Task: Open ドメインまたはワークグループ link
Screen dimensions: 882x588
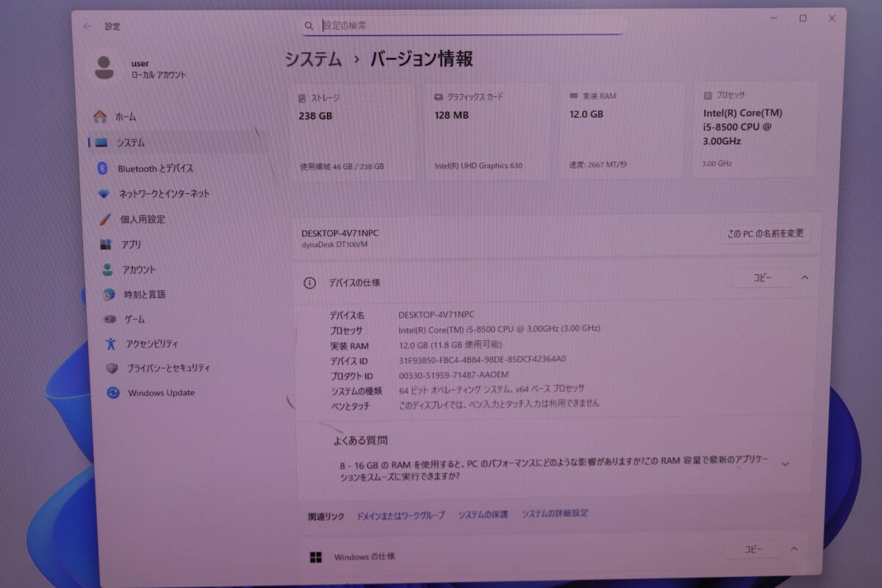Action: click(401, 515)
